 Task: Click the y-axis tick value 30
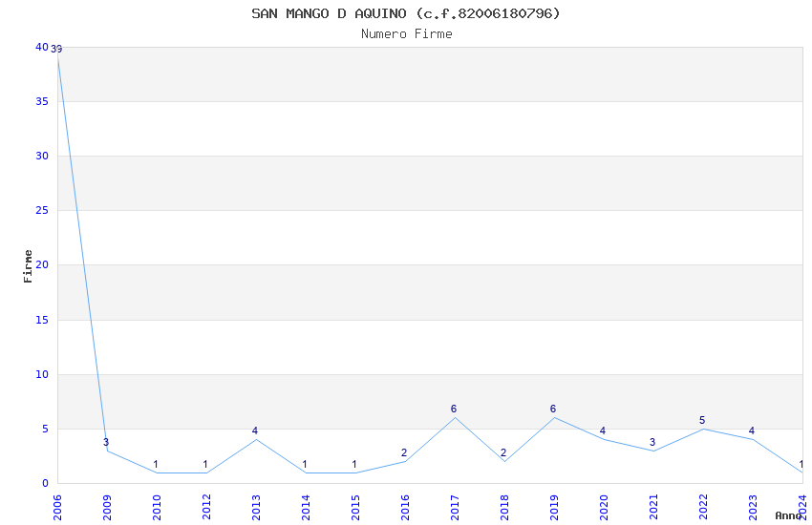coord(42,156)
